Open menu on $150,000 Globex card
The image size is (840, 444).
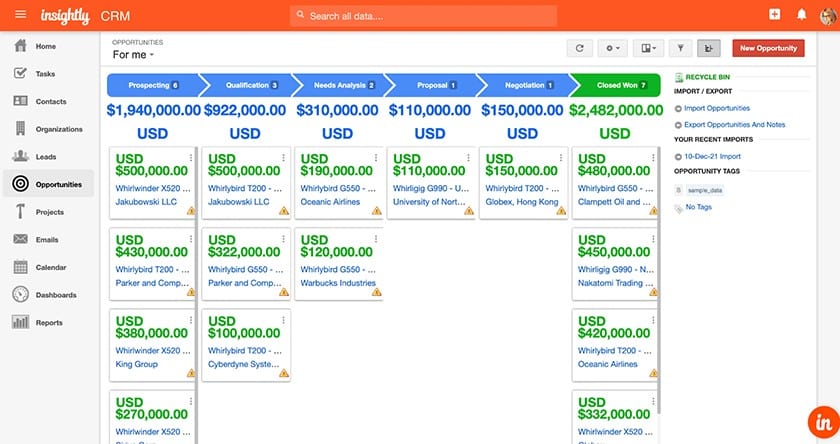(561, 157)
